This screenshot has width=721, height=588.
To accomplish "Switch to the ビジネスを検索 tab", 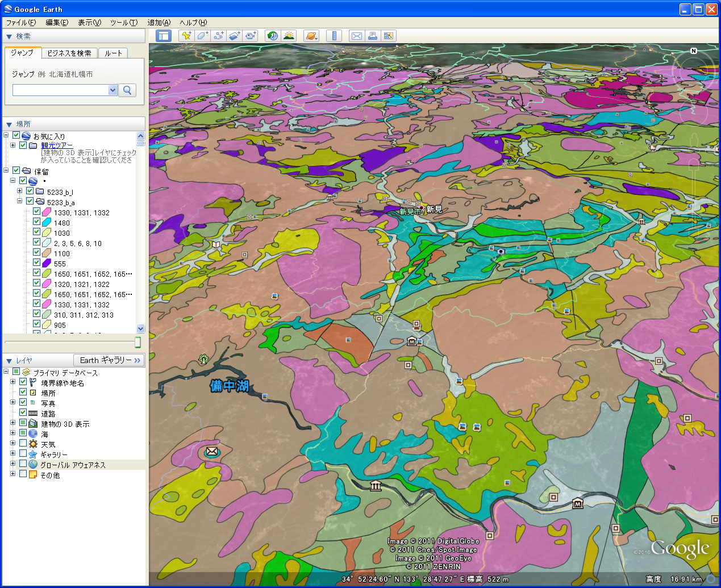I will point(69,53).
